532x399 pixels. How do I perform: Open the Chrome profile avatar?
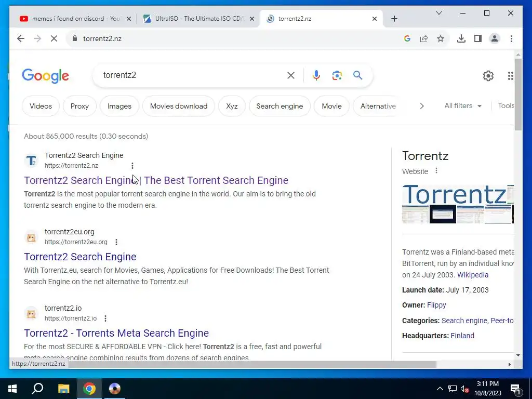point(495,38)
